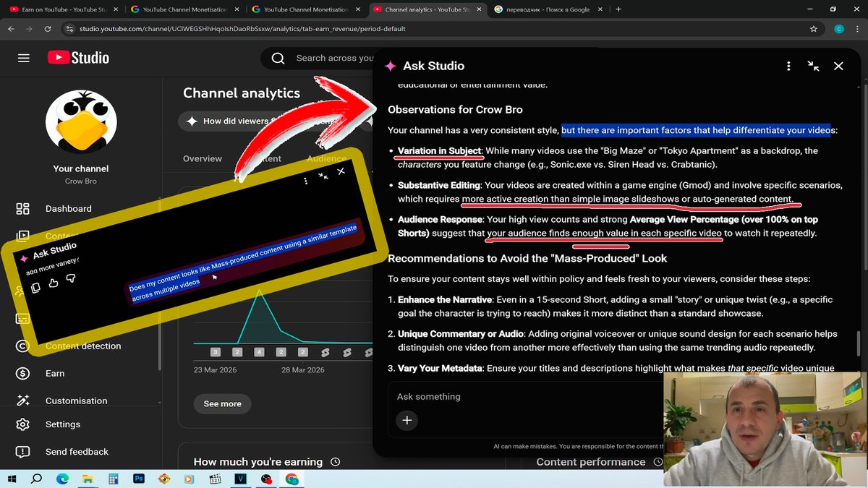Click the YouTube Studio logo
Screen dimensions: 868x488
[79, 58]
